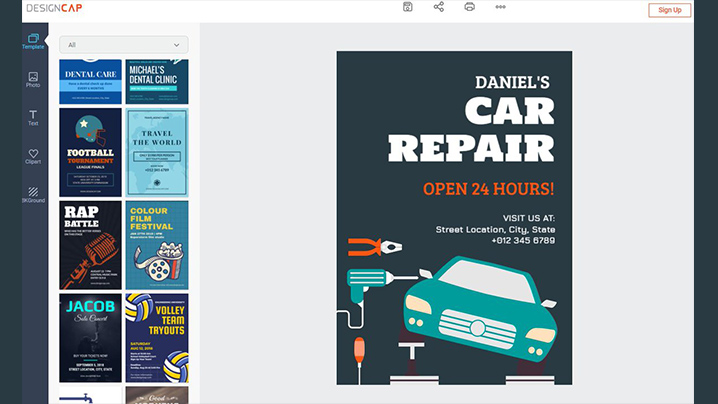Pick the Colour Film Festival template
The height and width of the screenshot is (404, 718).
pos(156,245)
